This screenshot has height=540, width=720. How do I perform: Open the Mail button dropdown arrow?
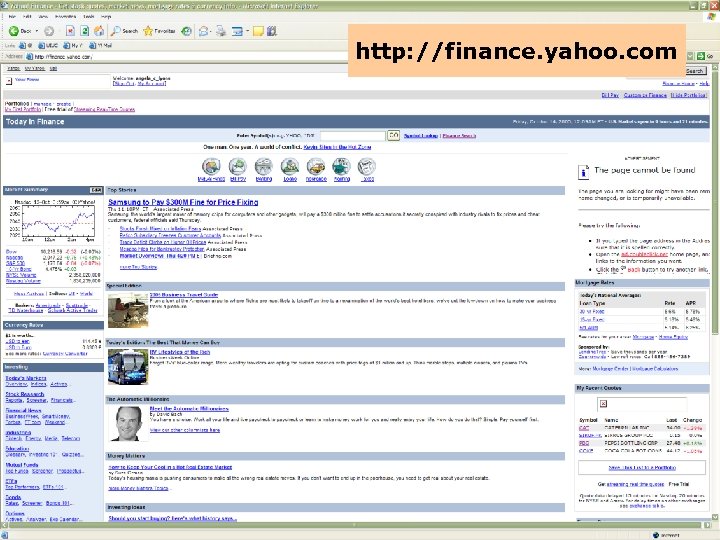(x=211, y=31)
